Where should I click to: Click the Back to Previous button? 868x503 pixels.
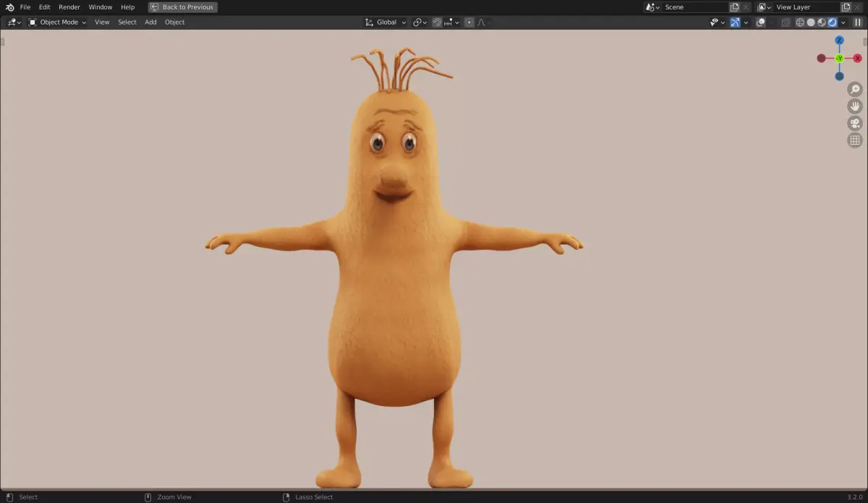[x=182, y=7]
